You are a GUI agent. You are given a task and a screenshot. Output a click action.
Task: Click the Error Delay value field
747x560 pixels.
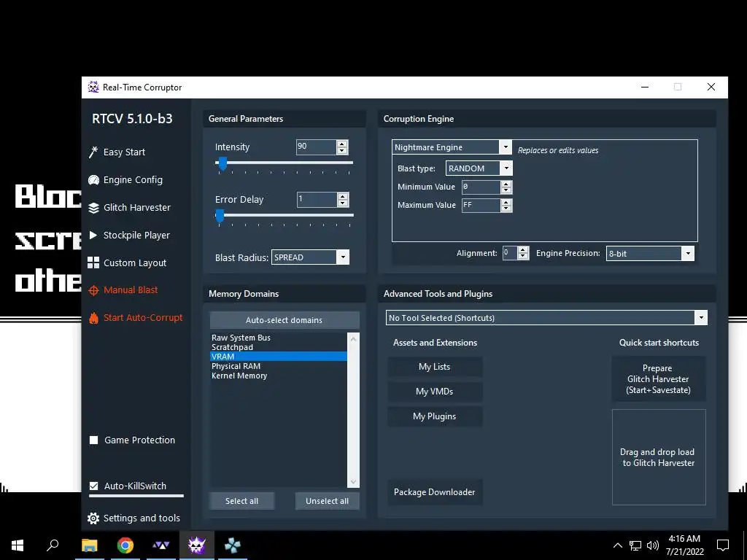(x=317, y=200)
